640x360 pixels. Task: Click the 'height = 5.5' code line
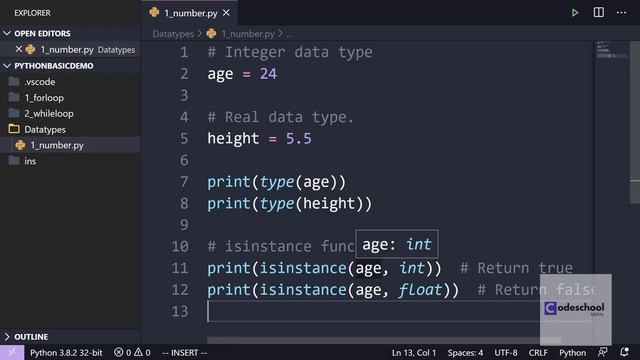(259, 139)
